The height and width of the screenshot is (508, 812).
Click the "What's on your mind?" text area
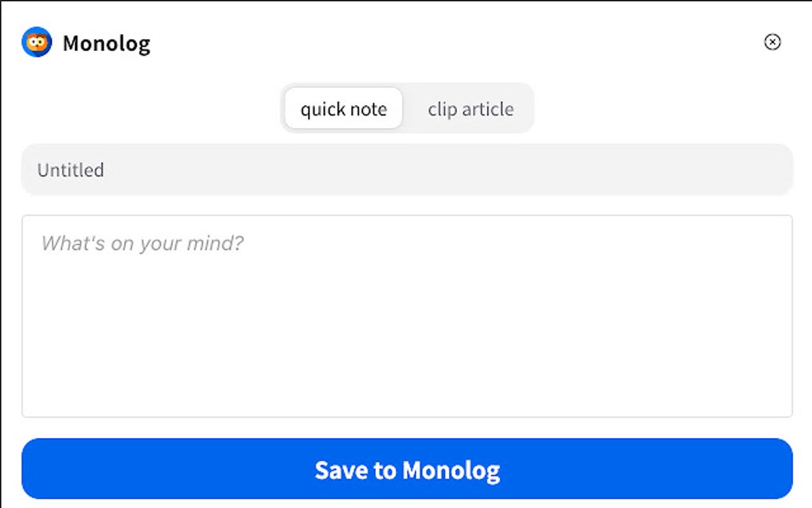pyautogui.click(x=407, y=315)
